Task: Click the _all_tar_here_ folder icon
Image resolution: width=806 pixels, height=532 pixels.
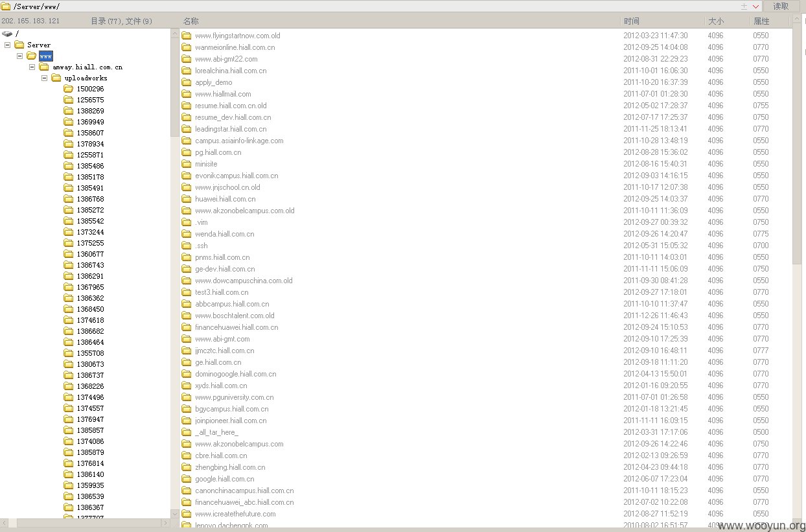Action: pyautogui.click(x=187, y=432)
